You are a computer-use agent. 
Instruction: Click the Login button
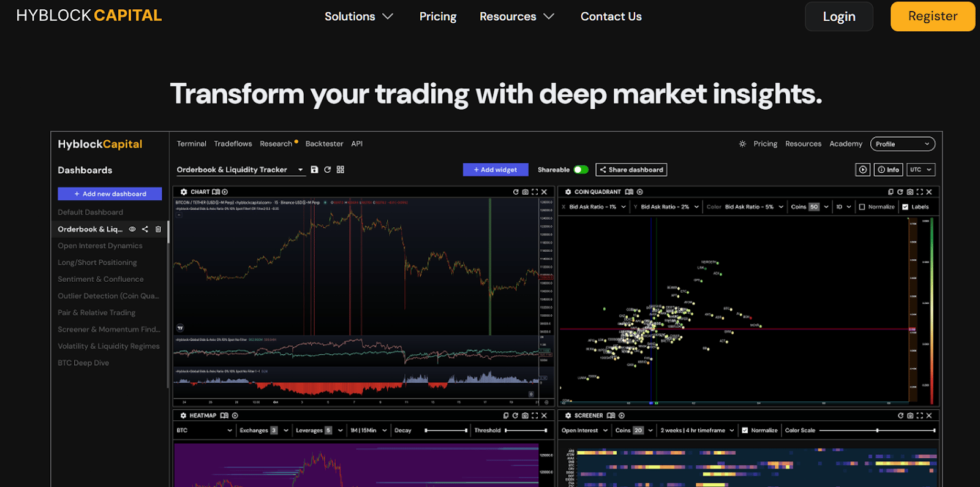tap(839, 17)
